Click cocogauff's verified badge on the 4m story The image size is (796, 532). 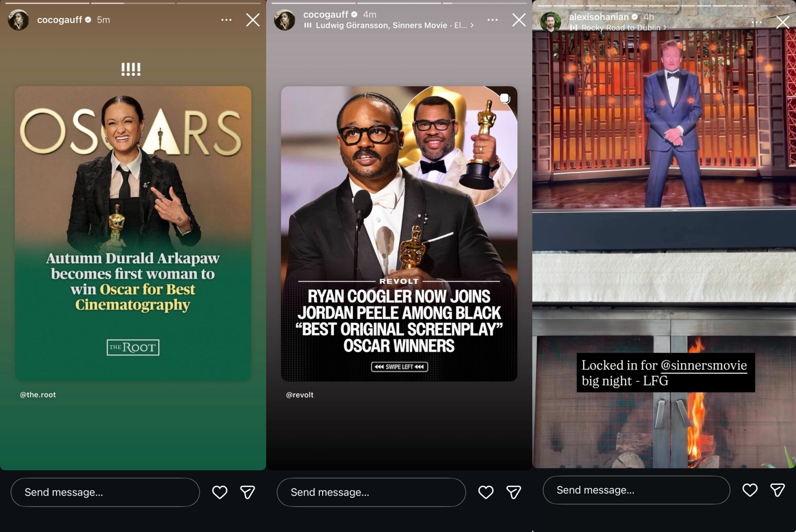click(x=354, y=14)
